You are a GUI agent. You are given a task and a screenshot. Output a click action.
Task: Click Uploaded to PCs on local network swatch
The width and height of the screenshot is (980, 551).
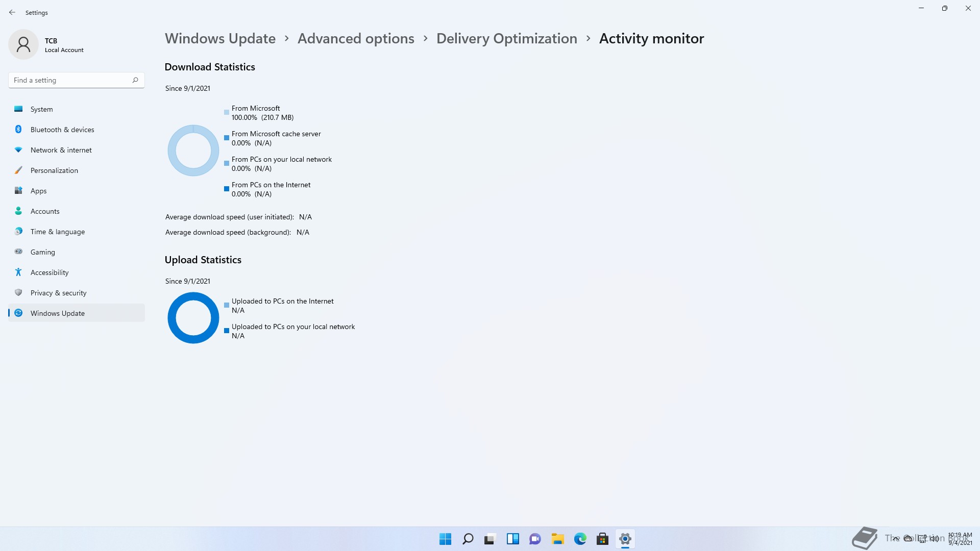227,331
